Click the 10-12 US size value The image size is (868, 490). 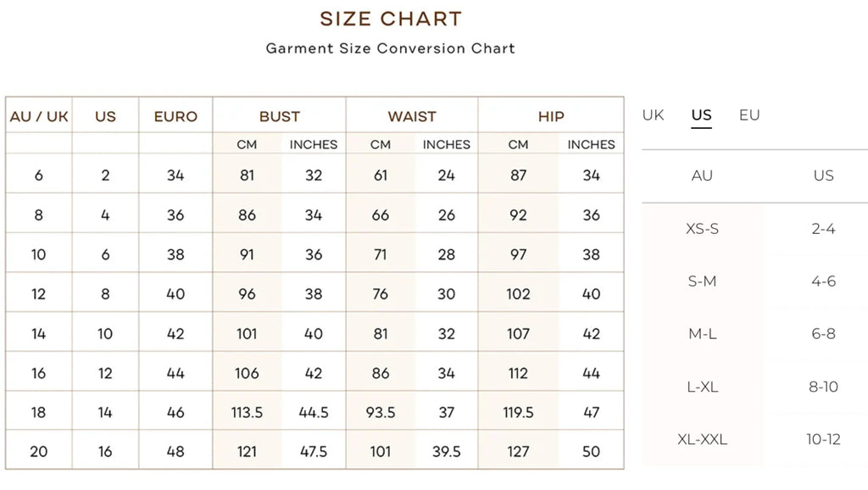[823, 439]
